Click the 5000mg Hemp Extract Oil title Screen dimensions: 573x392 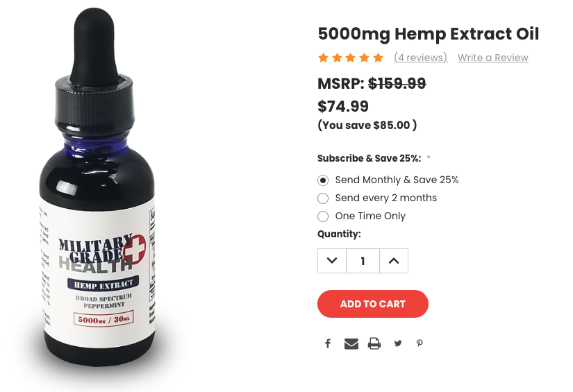coord(429,34)
